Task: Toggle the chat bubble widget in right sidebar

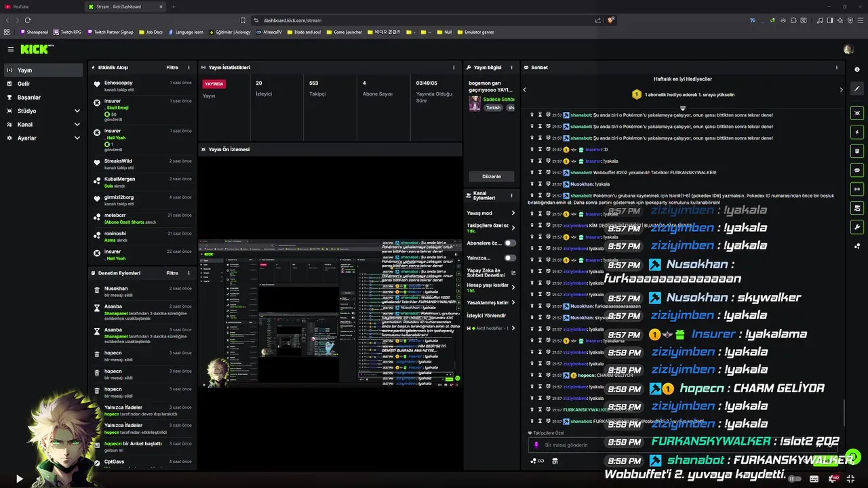Action: (857, 170)
